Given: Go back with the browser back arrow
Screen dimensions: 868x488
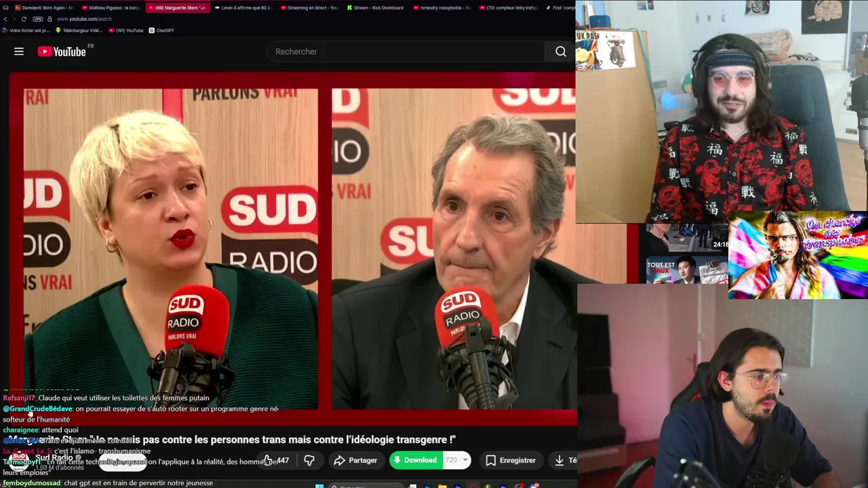Looking at the screenshot, I should 5,19.
